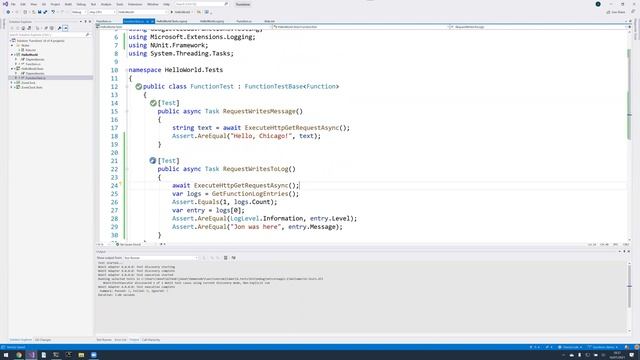Click the pending test glyph above RequestWritesToLog
Screen dimensions: 640x360
[153, 160]
